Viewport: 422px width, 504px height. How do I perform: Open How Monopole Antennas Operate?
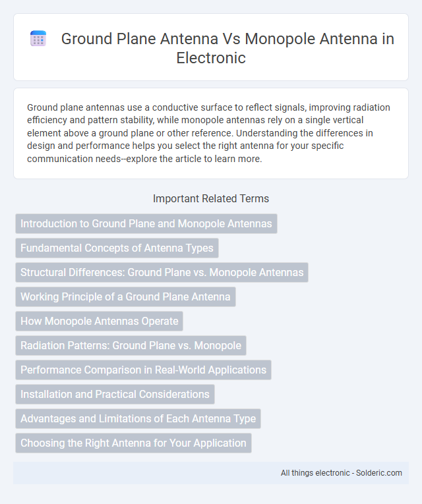(100, 321)
